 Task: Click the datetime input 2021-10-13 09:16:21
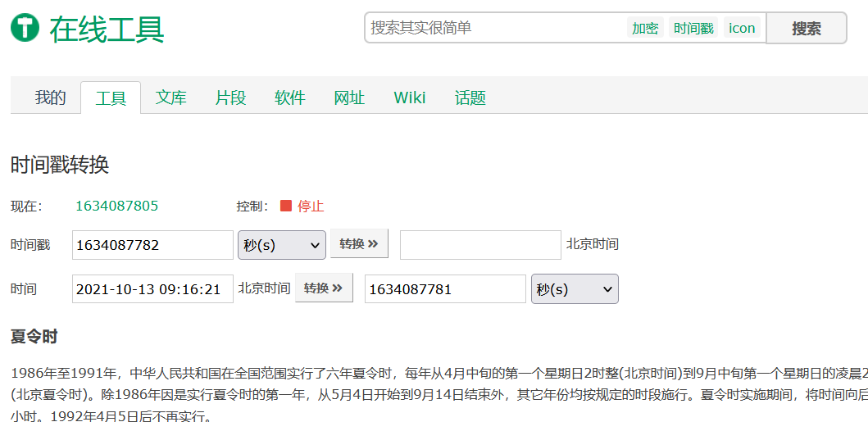tap(152, 288)
